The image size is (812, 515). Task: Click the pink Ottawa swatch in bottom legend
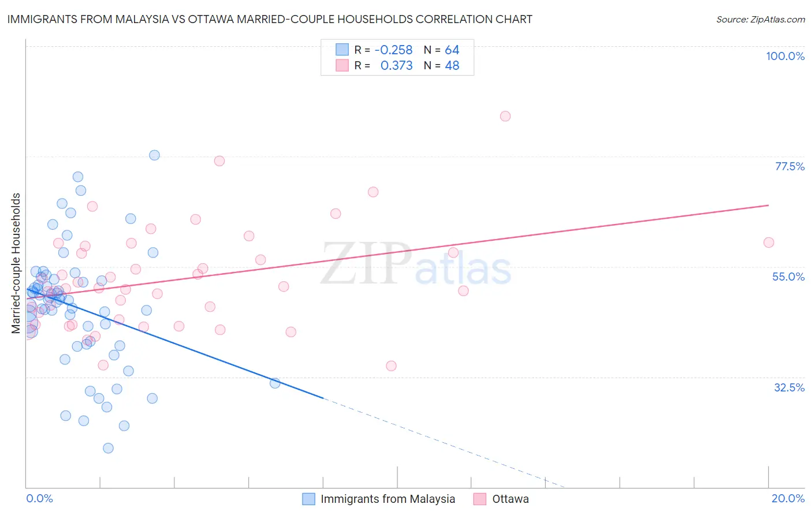tap(480, 499)
